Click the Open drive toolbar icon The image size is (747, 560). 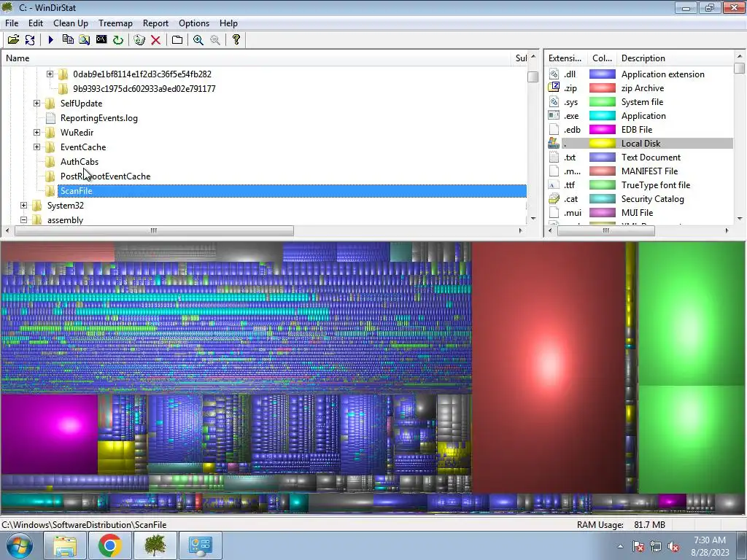point(13,39)
